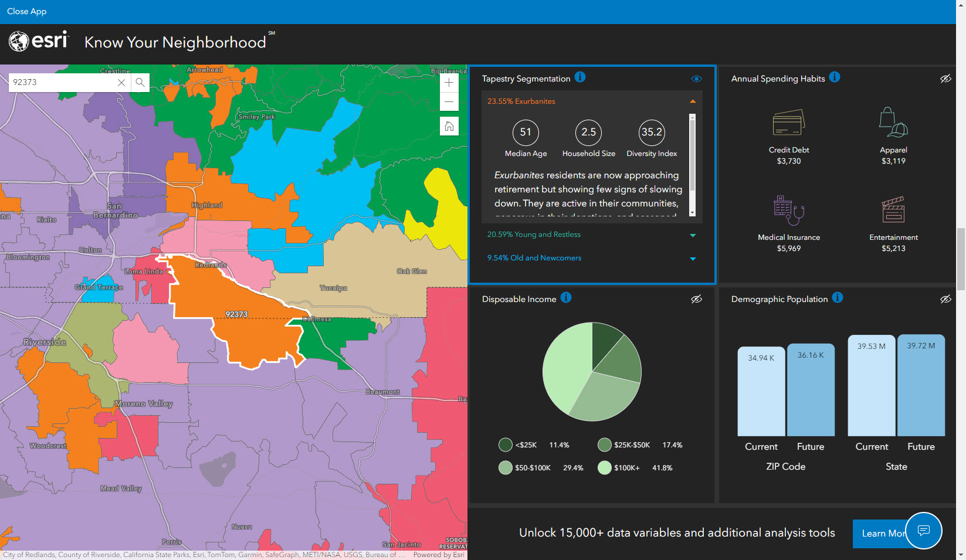Show the Disposable Income layer
The image size is (966, 560).
[x=697, y=299]
